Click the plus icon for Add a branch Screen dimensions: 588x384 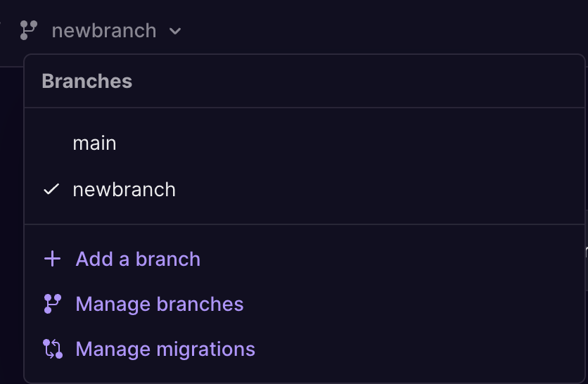(52, 259)
